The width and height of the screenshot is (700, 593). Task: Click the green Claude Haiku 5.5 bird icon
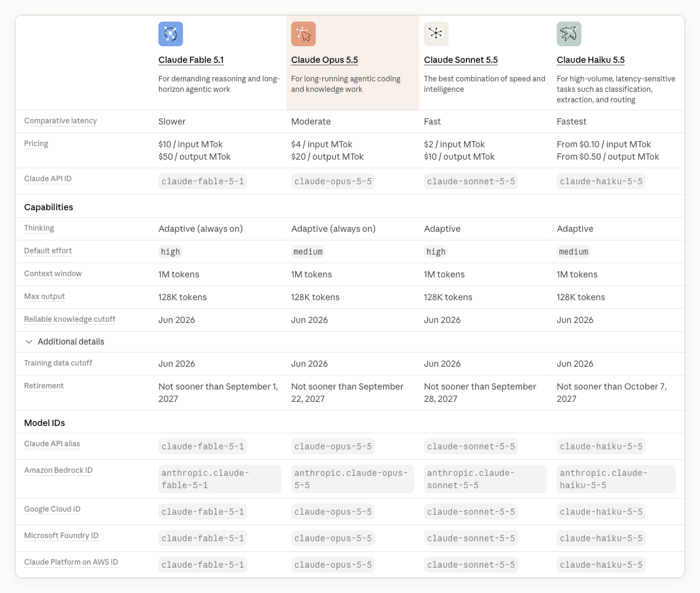coord(569,34)
